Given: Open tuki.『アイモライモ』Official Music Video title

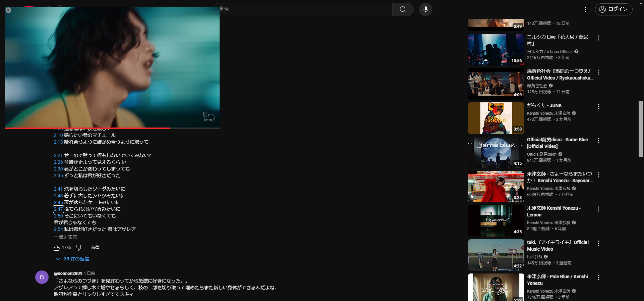Looking at the screenshot, I should click(x=558, y=246).
